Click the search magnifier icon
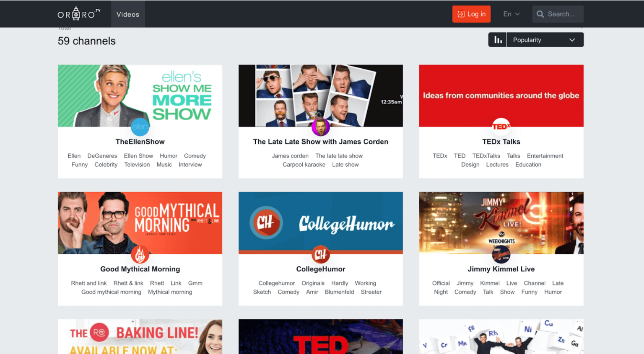Viewport: 644px width, 354px height. 540,14
